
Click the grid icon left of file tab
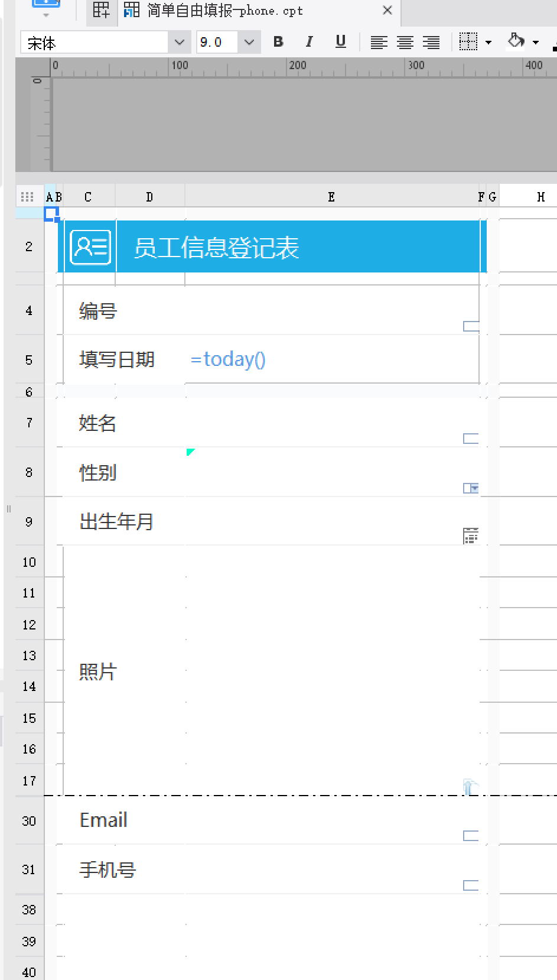click(x=102, y=11)
